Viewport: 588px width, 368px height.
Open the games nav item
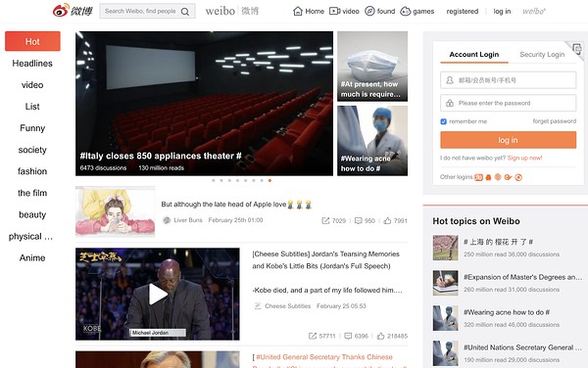tap(417, 11)
